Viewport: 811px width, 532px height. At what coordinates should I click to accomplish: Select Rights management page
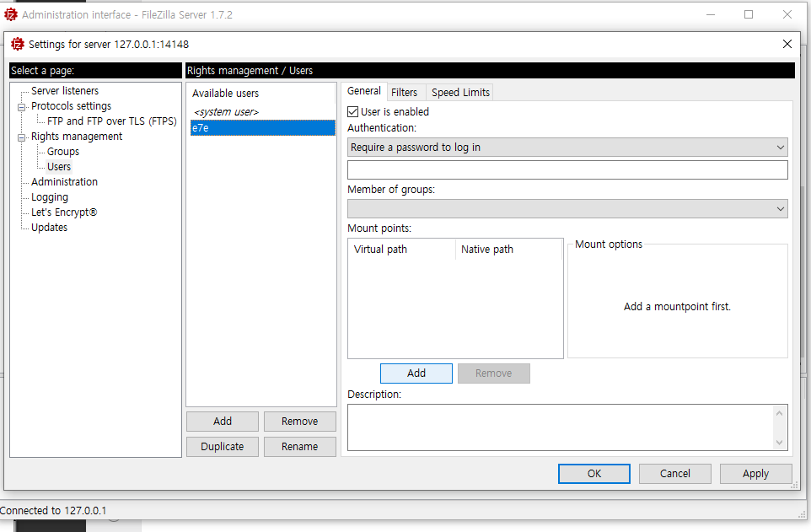coord(77,136)
